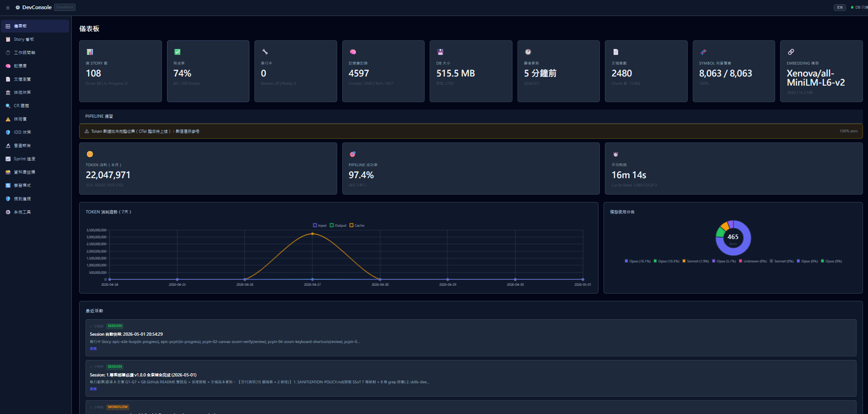The width and height of the screenshot is (868, 414).
Task: Go to 規則違規 in sidebar
Action: pyautogui.click(x=35, y=199)
